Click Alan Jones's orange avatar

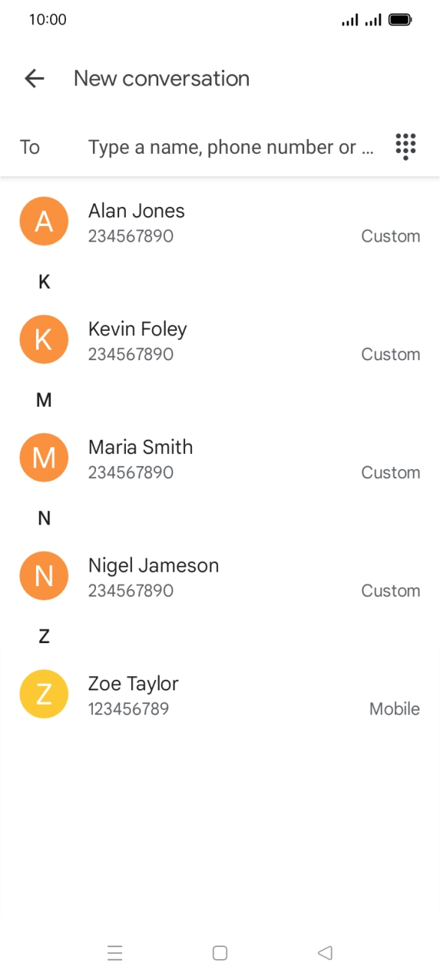43,221
